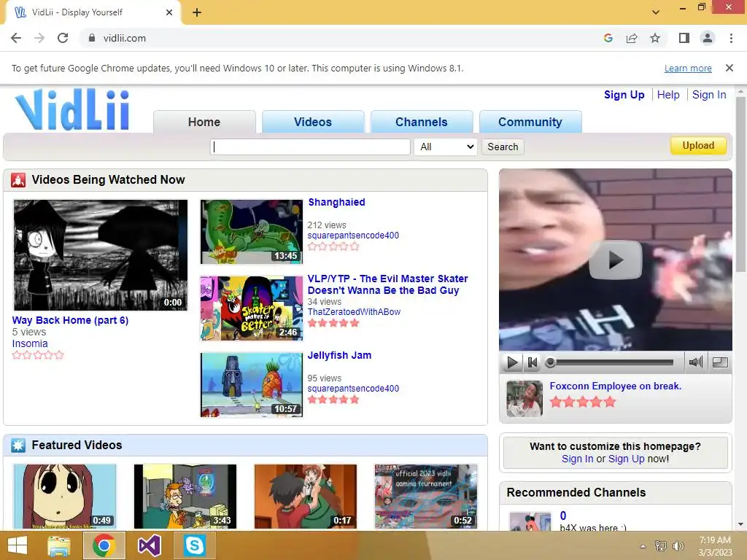Focus the video search text field
This screenshot has height=560, width=747.
[x=310, y=147]
